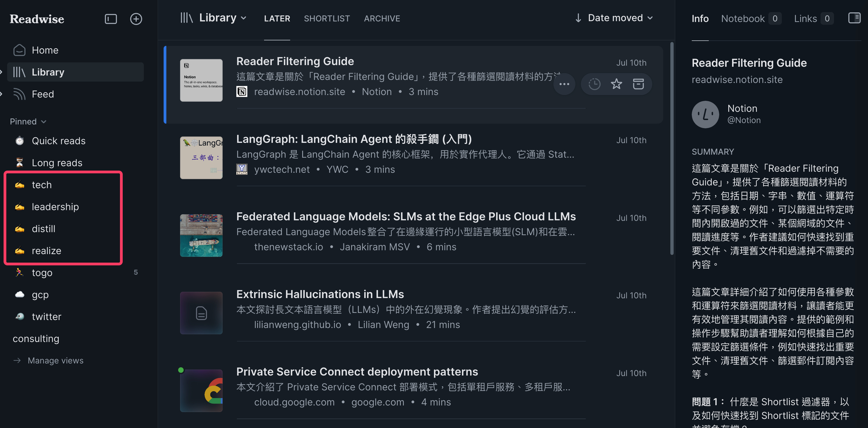Click the add document plus icon
The height and width of the screenshot is (428, 868).
point(136,19)
